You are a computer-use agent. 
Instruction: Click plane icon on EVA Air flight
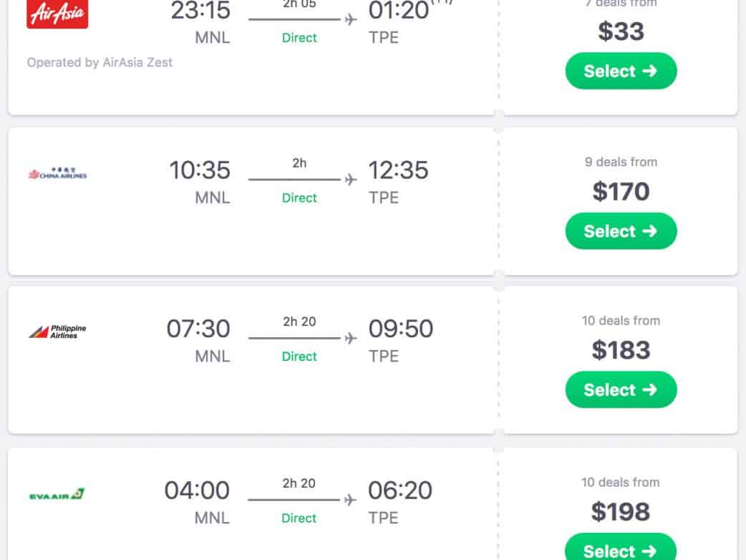click(x=350, y=500)
